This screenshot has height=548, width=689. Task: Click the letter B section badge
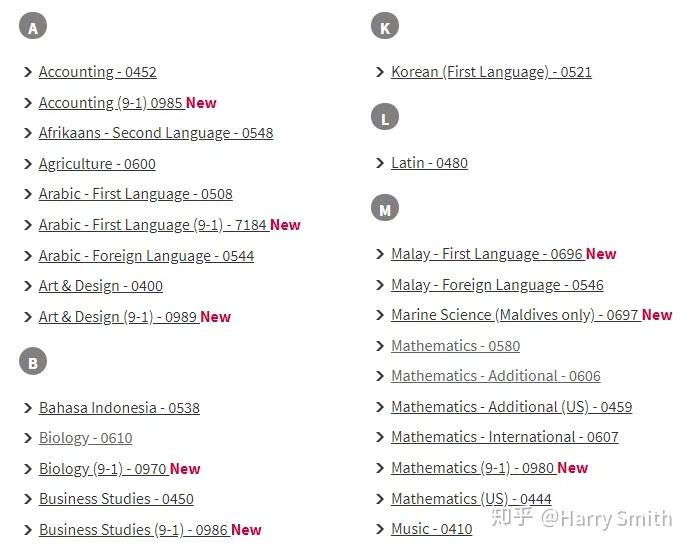click(33, 361)
